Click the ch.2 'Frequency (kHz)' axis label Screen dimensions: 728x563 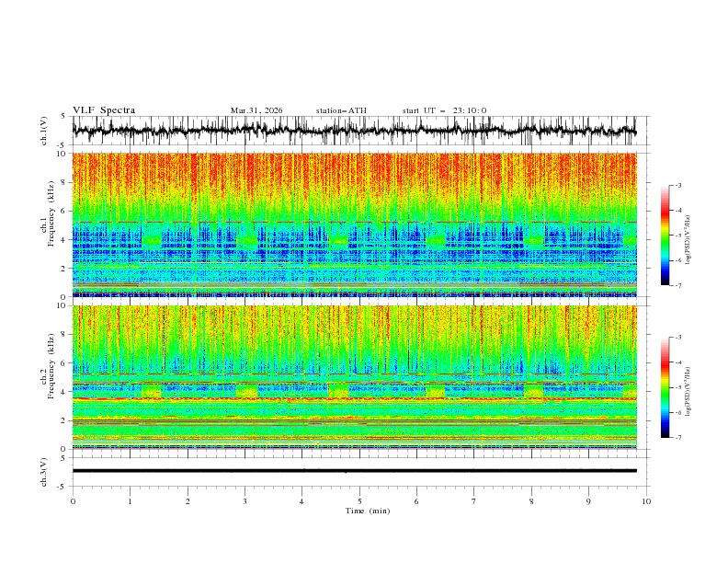[51, 365]
